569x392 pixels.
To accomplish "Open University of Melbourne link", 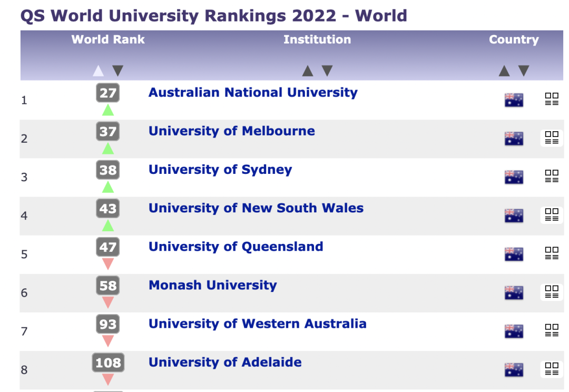I will 232,131.
